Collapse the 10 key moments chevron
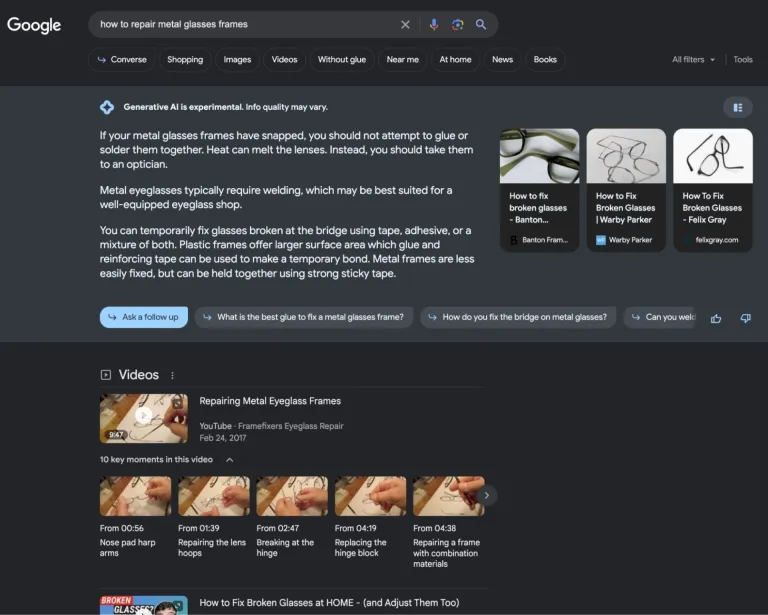Screen dimensions: 768x615 [229, 460]
